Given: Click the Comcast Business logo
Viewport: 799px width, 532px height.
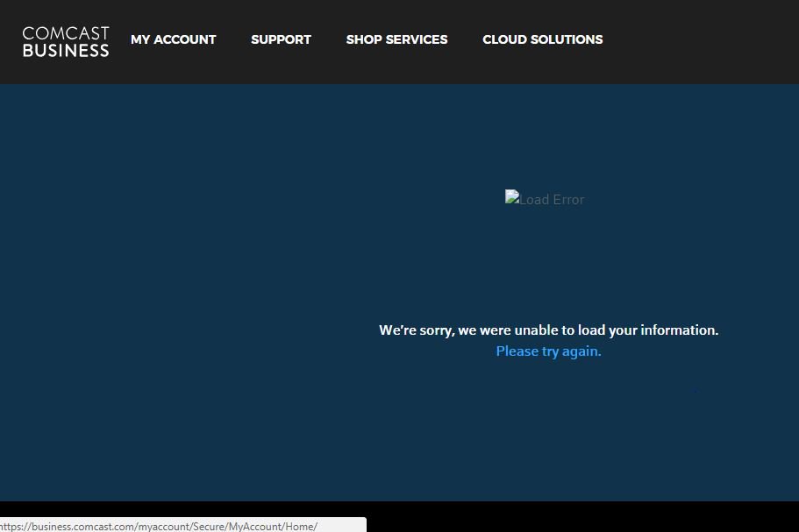Looking at the screenshot, I should coord(66,41).
